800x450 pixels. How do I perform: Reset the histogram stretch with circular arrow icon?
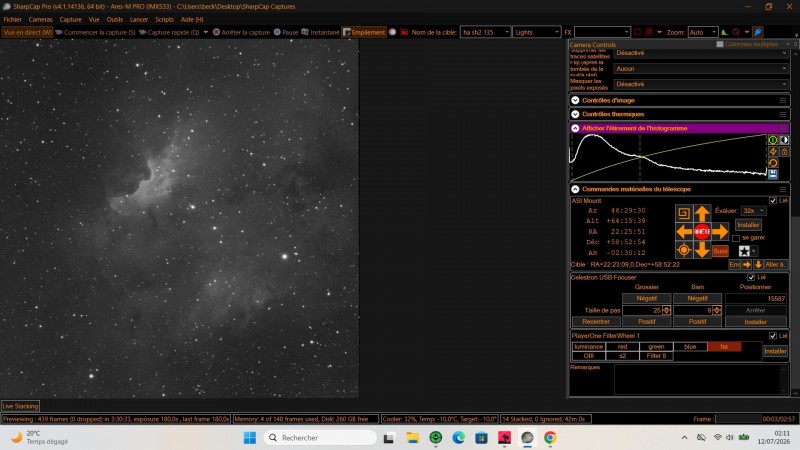tap(773, 163)
